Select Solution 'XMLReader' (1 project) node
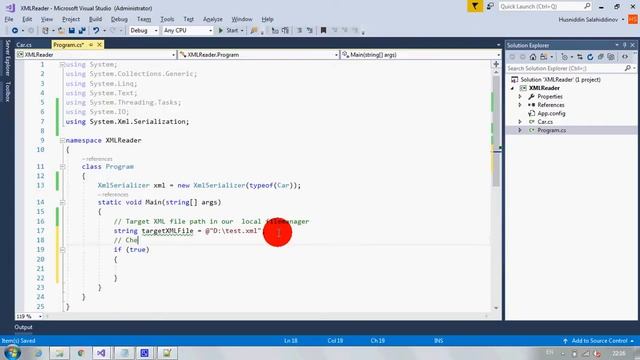This screenshot has width=640, height=360. (x=560, y=80)
